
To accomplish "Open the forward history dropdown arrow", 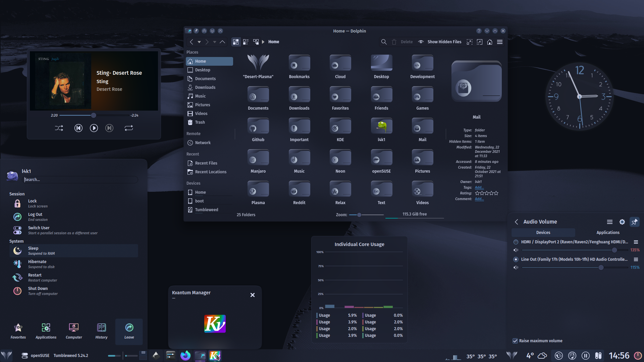I will pyautogui.click(x=215, y=42).
